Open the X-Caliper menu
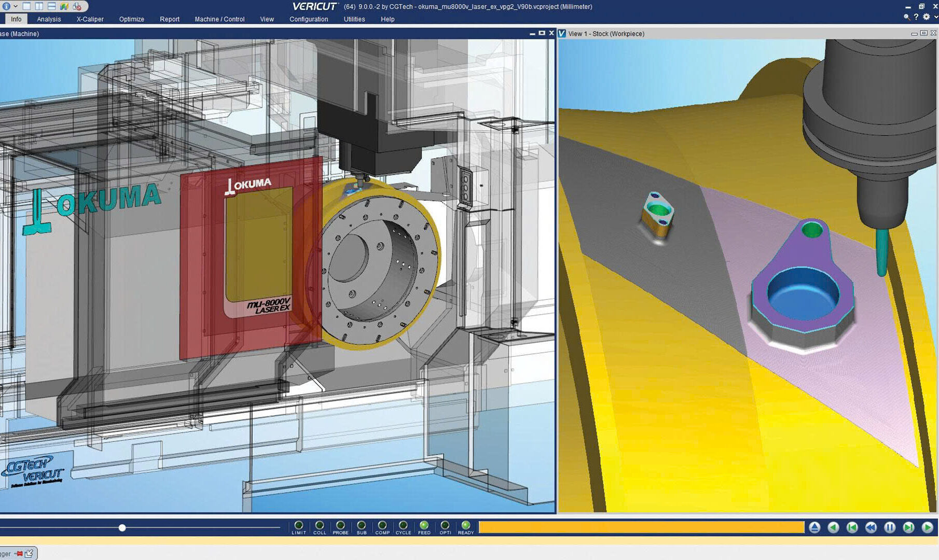Image resolution: width=939 pixels, height=560 pixels. (x=90, y=19)
